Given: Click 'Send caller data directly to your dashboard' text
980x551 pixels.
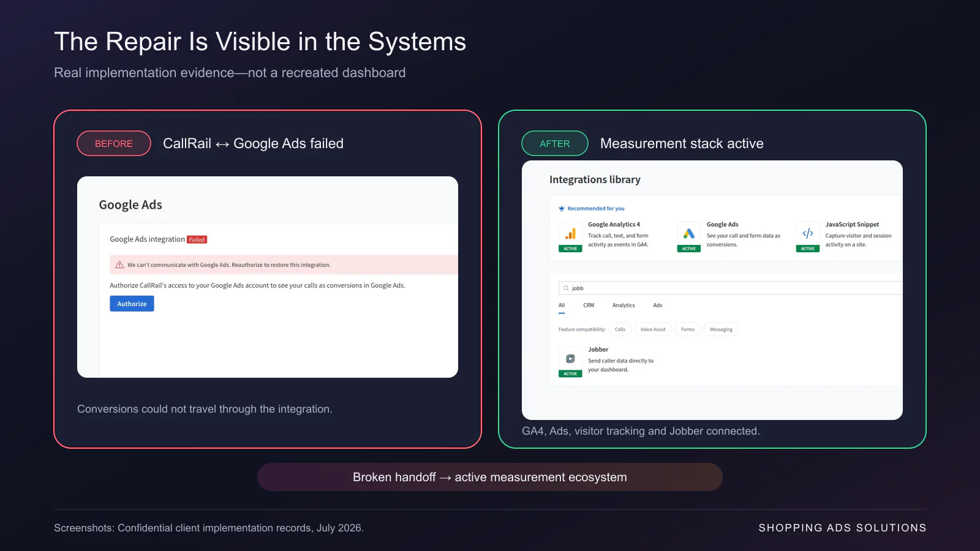Looking at the screenshot, I should coord(620,365).
